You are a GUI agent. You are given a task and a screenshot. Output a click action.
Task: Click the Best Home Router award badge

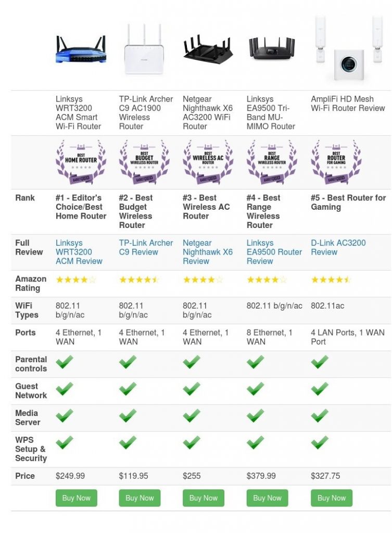pos(81,162)
